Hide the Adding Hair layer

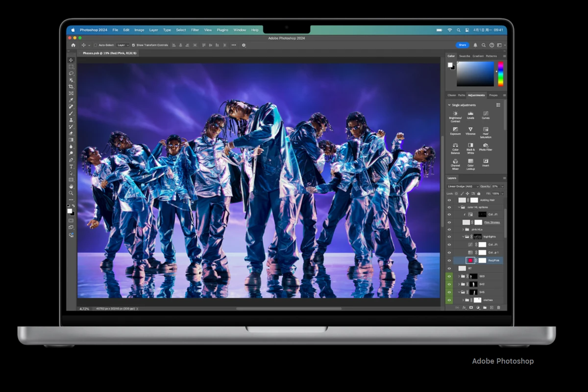(x=449, y=200)
